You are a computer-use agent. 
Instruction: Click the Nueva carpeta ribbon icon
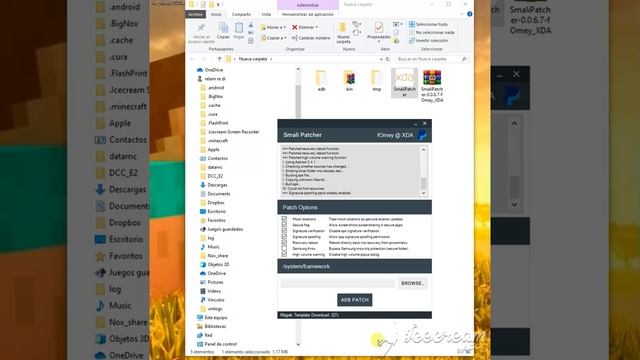click(343, 28)
